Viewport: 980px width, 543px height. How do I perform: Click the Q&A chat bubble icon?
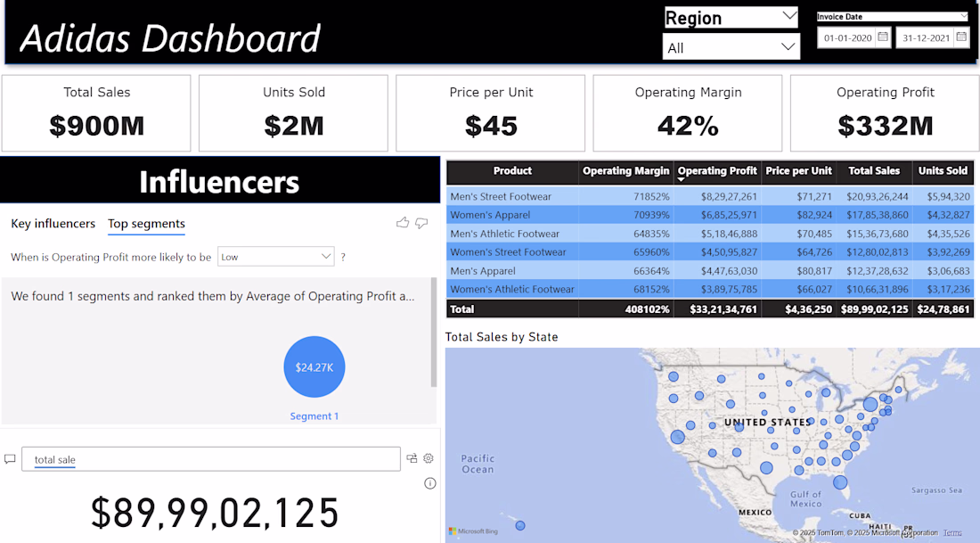[x=10, y=459]
